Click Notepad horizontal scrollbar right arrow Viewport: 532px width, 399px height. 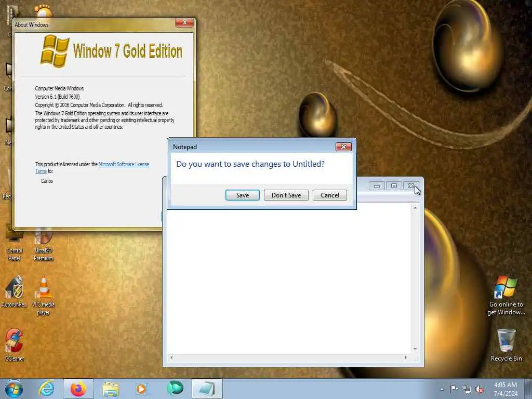(x=406, y=357)
